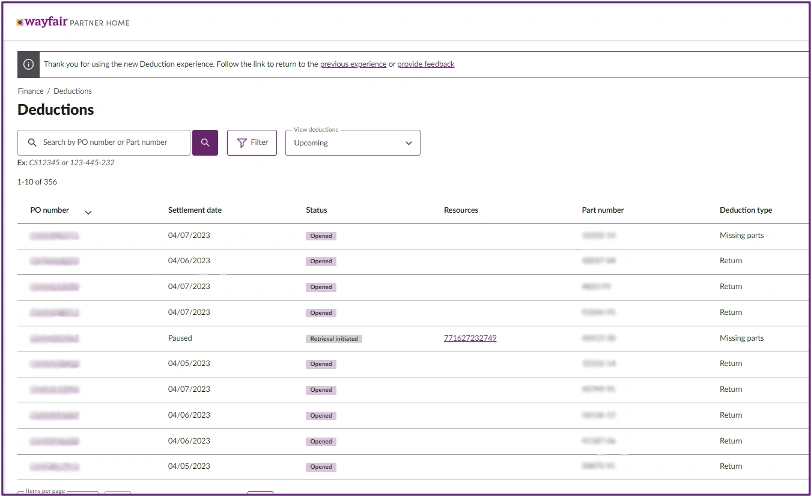Click the Wayfair Partner Home logo
812x496 pixels.
point(72,22)
